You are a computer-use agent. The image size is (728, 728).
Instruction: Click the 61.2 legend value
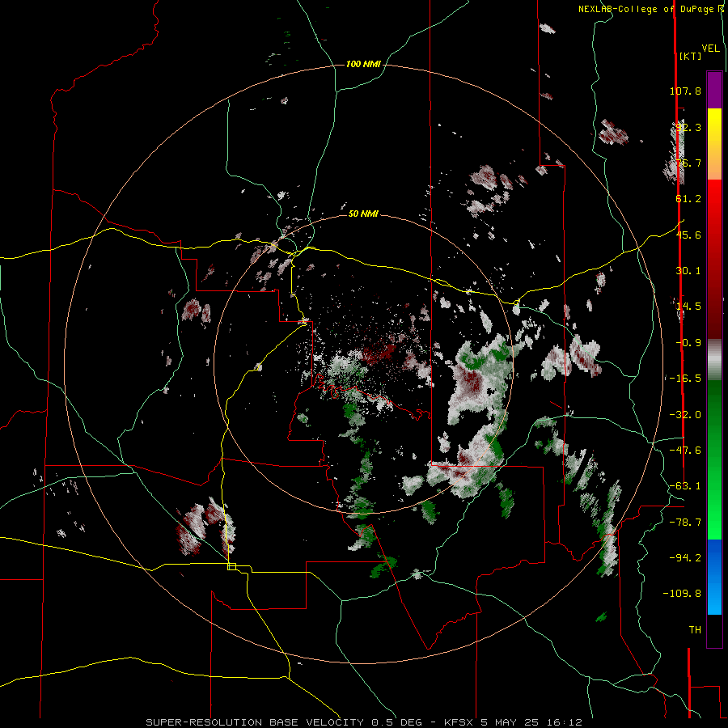pos(688,199)
